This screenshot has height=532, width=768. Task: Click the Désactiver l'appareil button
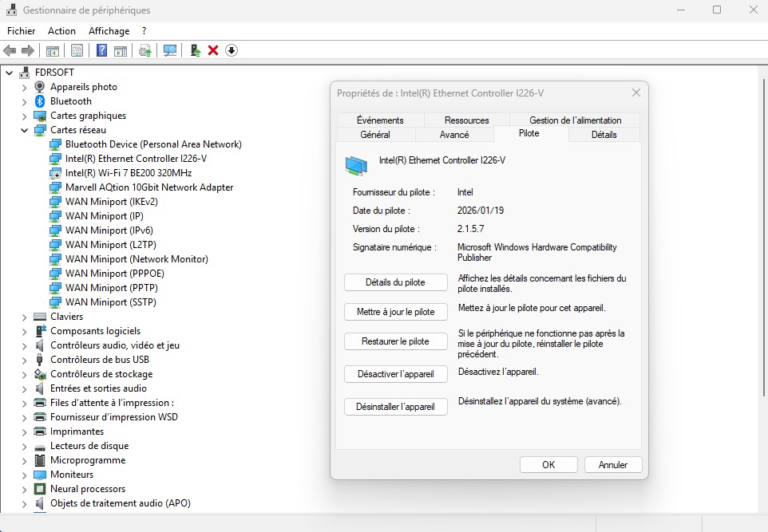[x=395, y=373]
